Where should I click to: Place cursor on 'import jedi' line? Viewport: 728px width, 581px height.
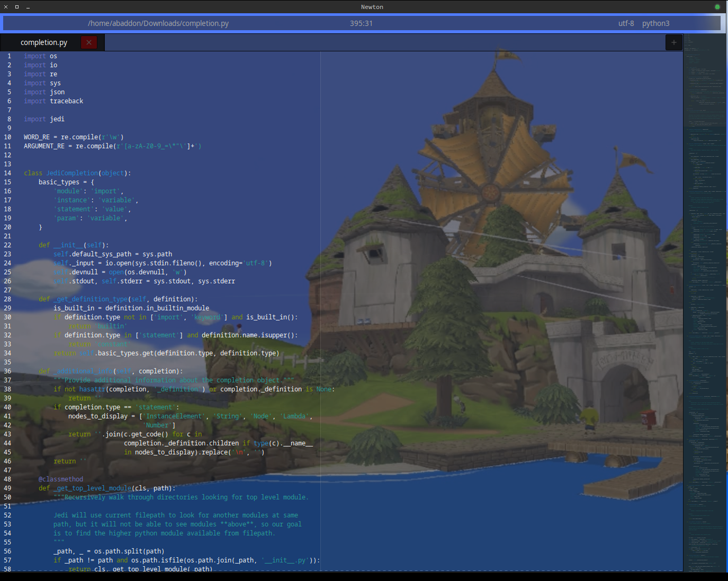pyautogui.click(x=44, y=119)
